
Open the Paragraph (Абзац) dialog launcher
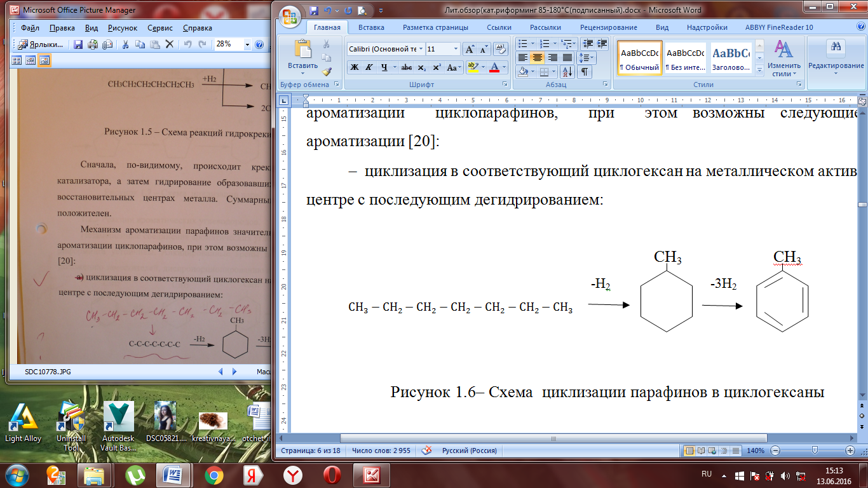coord(605,85)
